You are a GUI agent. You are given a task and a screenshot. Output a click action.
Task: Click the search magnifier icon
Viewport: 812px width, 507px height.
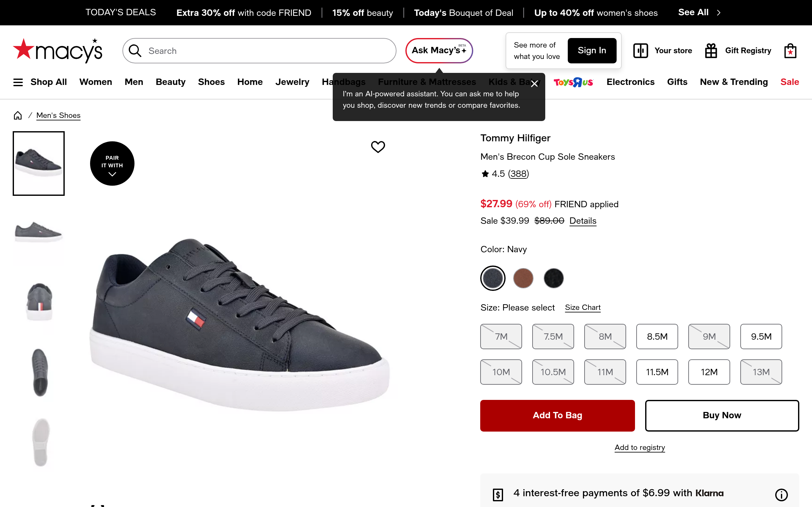135,51
